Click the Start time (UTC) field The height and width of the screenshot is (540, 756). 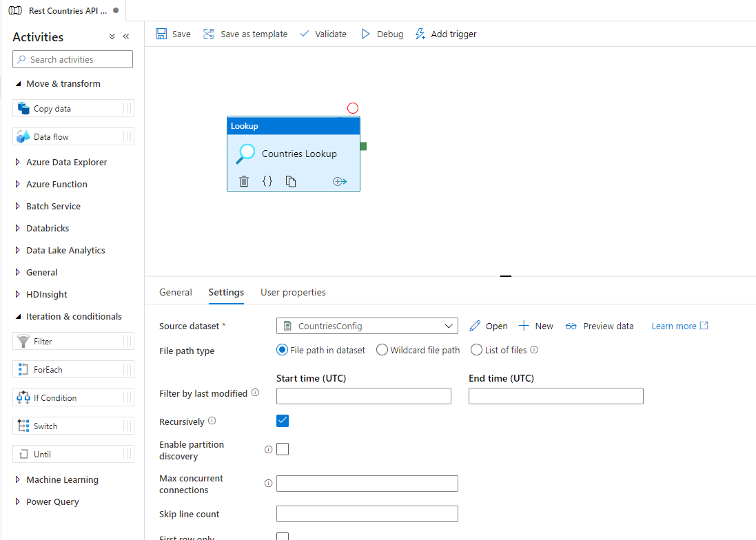pos(364,396)
